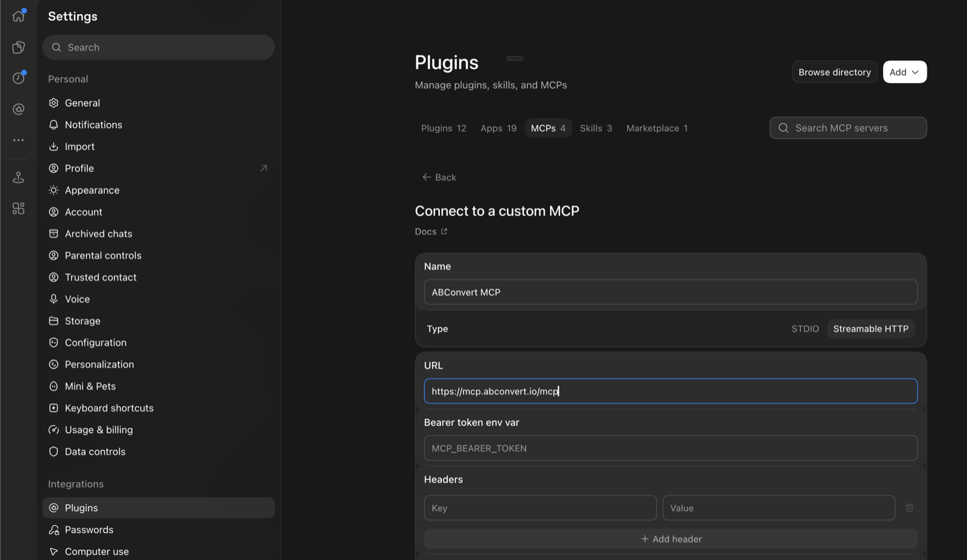Open the grid apps icon in the left rail

point(18,208)
